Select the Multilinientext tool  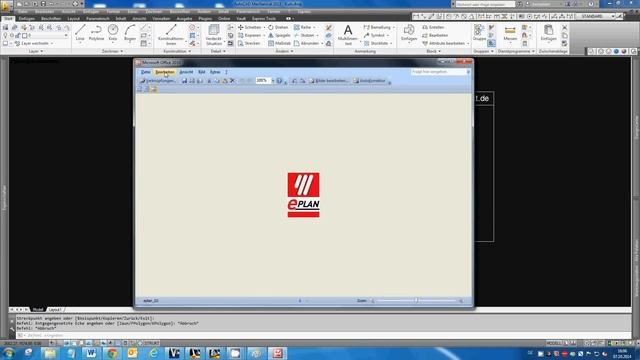(348, 35)
